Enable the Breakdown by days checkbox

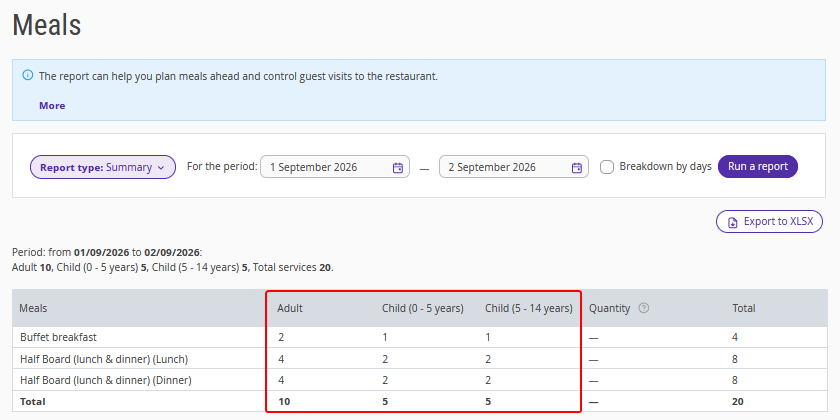click(607, 167)
